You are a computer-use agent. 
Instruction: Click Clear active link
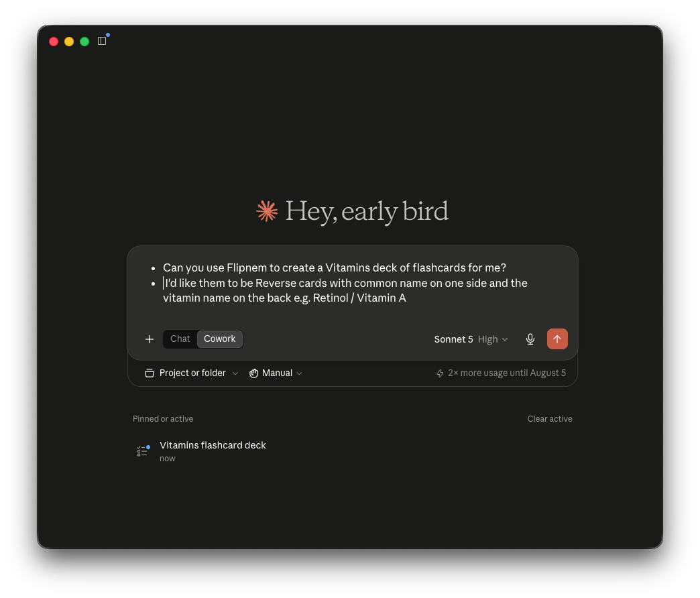tap(550, 418)
